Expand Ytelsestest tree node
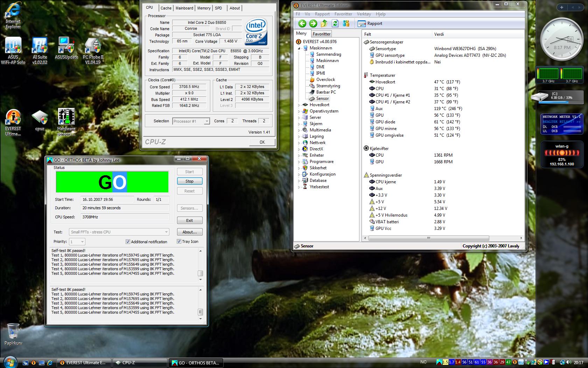The image size is (588, 368). 299,187
